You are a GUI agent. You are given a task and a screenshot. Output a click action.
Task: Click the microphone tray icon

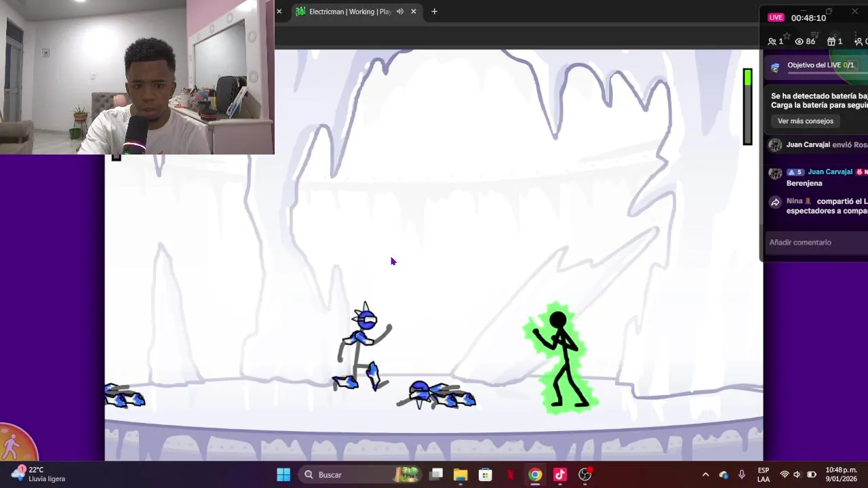tap(742, 474)
